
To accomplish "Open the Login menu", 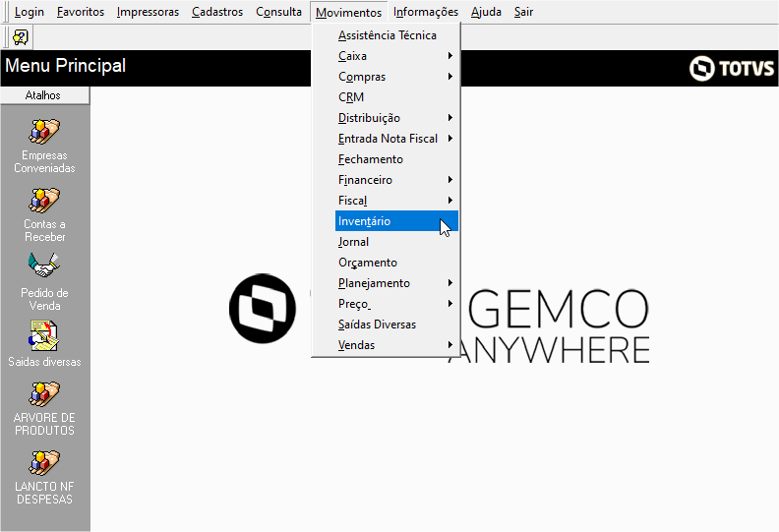I will [x=30, y=12].
